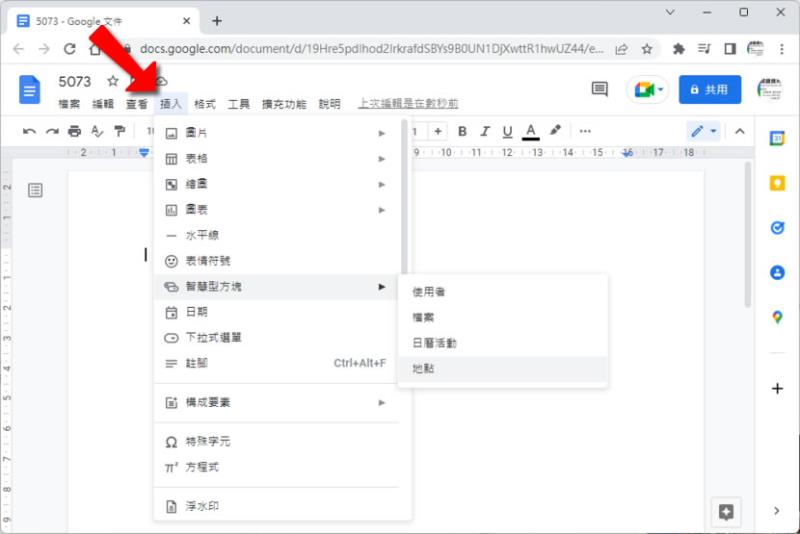Open the 檔案 menu
Screen dimensions: 800x534
pyautogui.click(x=69, y=104)
